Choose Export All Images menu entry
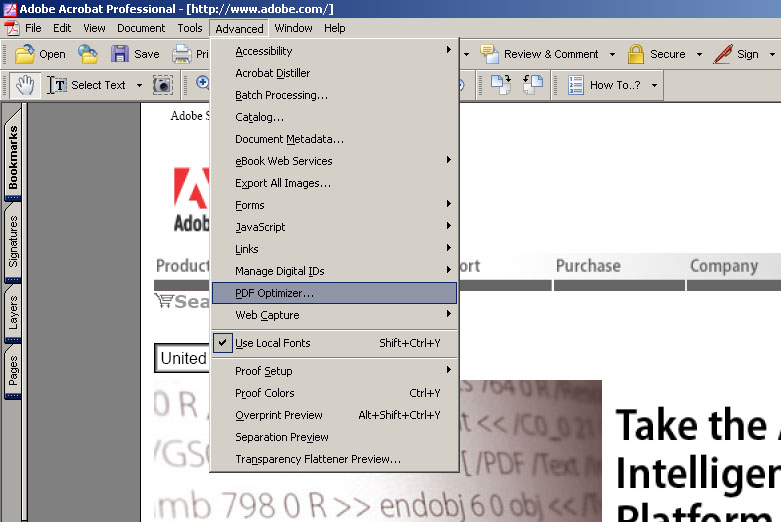Screen dimensions: 781x522 (x=334, y=183)
